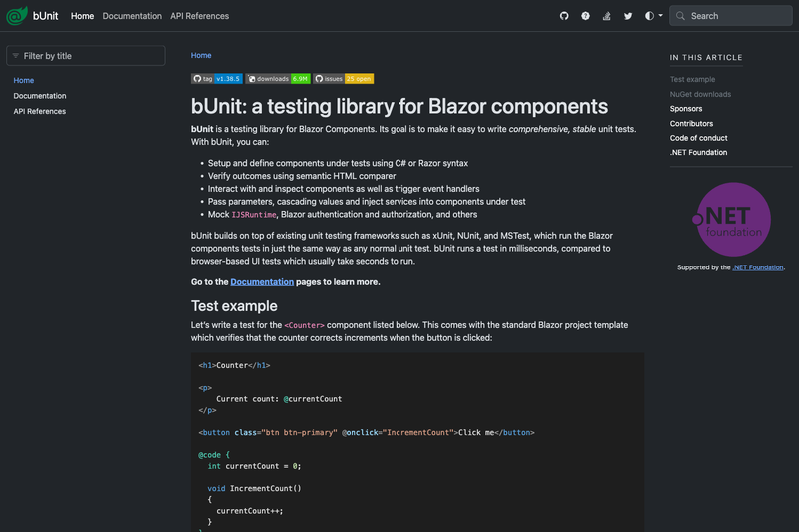Open the Twitter bird icon

coord(628,16)
